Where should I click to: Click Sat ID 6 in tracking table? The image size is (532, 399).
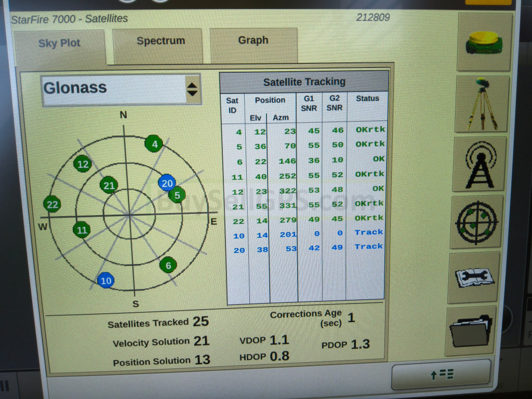(x=240, y=162)
